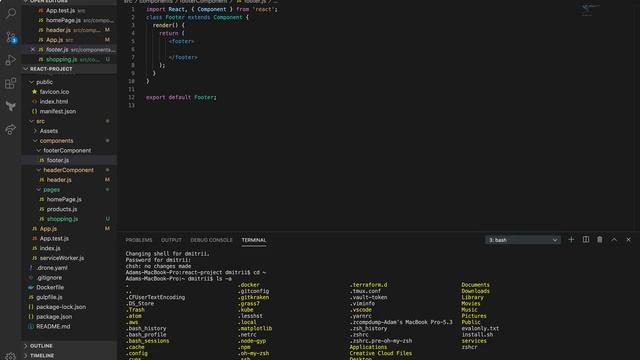This screenshot has height=360, width=640.
Task: Kill terminal with trash icon
Action: point(600,240)
